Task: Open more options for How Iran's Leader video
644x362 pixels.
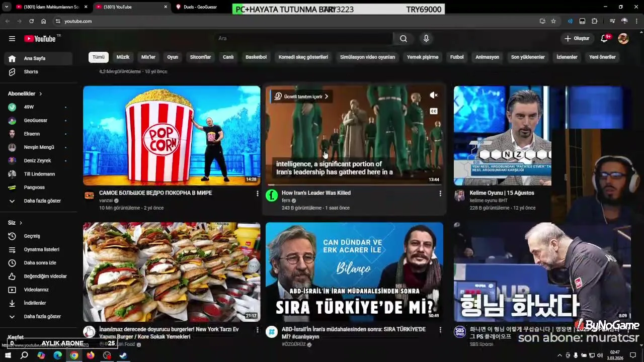Action: click(440, 193)
